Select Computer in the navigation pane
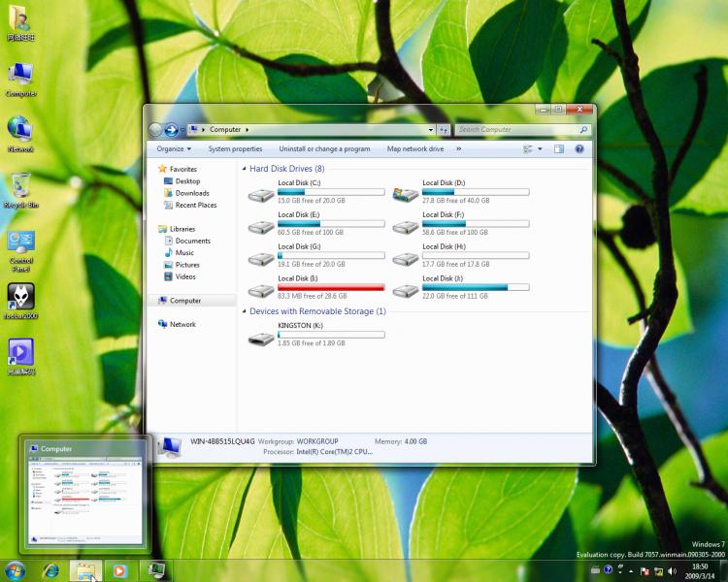 click(x=185, y=301)
